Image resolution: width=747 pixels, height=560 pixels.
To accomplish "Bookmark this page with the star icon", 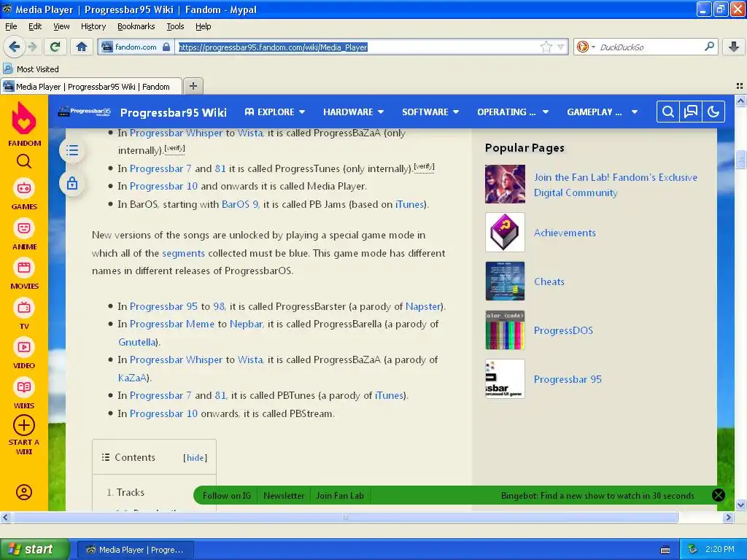I will click(546, 47).
